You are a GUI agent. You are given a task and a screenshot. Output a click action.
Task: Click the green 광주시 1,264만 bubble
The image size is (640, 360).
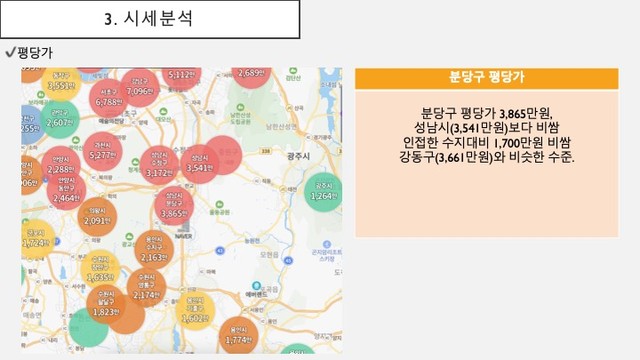click(x=323, y=192)
